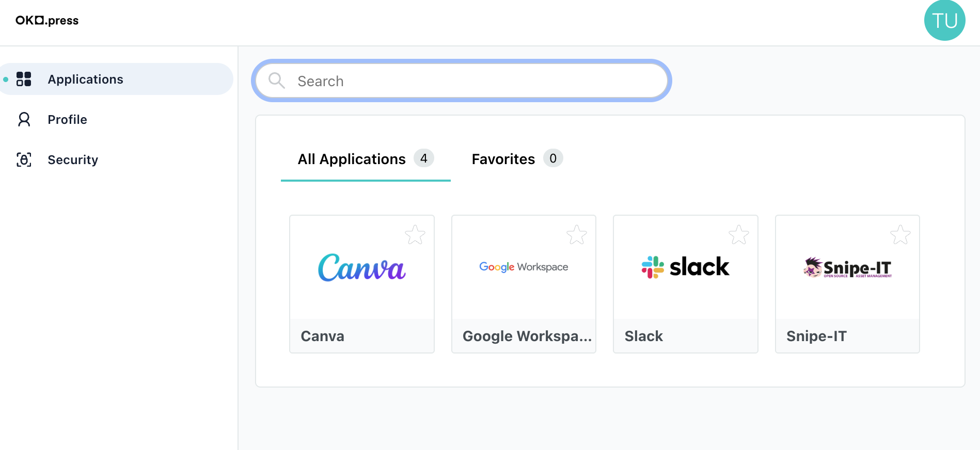The width and height of the screenshot is (980, 450).
Task: Click the Security shield scan icon
Action: point(24,159)
